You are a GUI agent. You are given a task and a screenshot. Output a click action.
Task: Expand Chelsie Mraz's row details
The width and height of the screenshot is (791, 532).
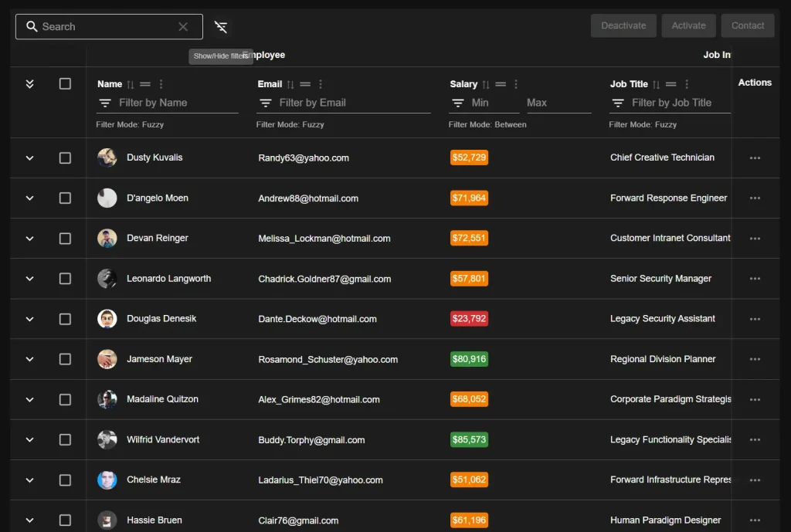(29, 479)
